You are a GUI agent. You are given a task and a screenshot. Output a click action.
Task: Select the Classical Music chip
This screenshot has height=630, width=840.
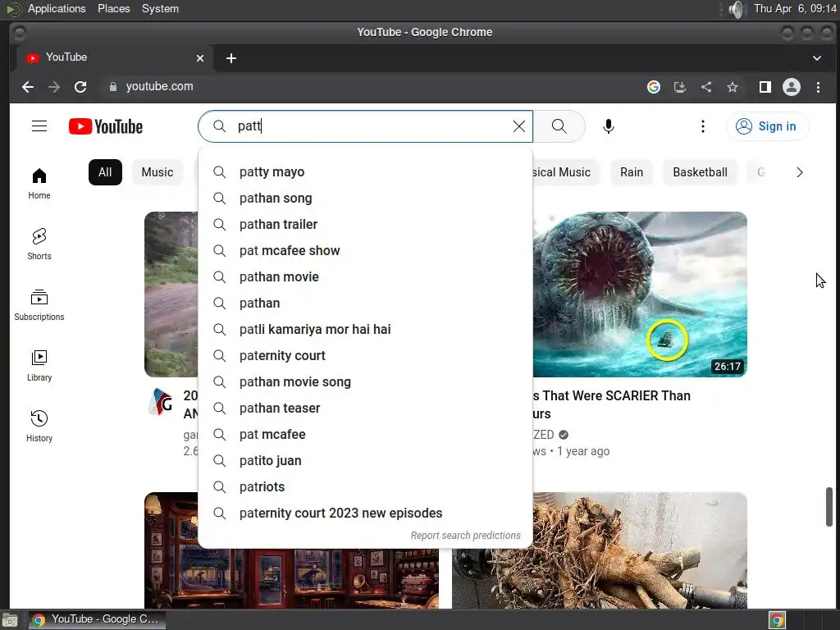tap(567, 172)
